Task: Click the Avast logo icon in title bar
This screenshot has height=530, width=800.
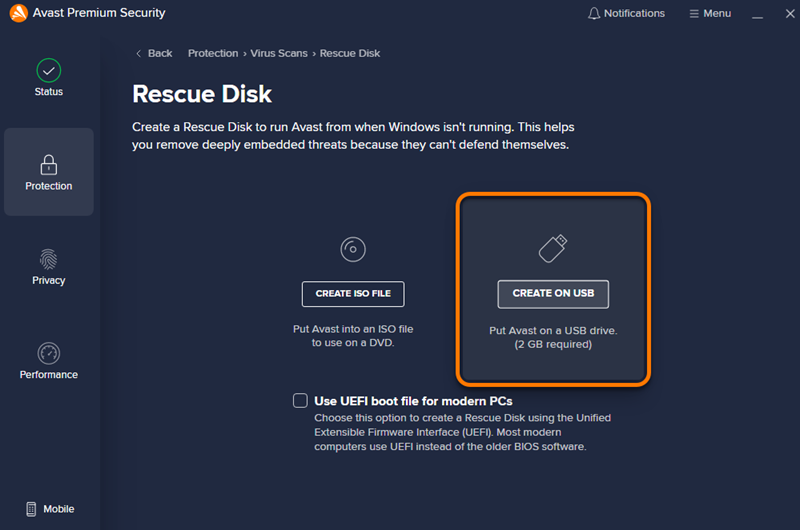Action: [x=18, y=14]
